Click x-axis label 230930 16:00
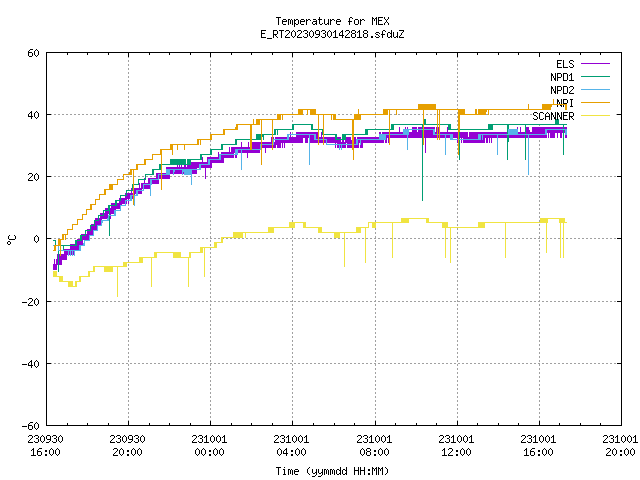The width and height of the screenshot is (640, 480). click(x=46, y=446)
